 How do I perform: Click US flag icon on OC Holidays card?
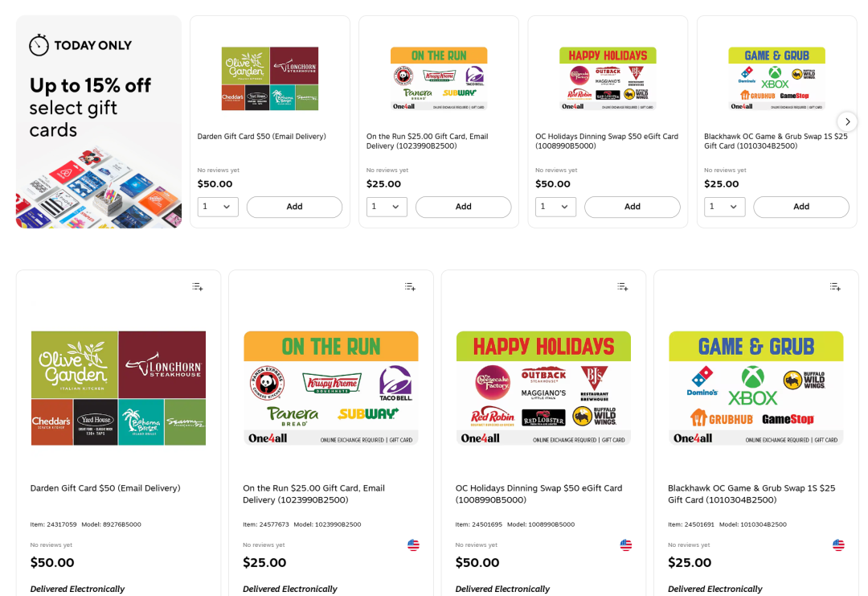pyautogui.click(x=626, y=545)
